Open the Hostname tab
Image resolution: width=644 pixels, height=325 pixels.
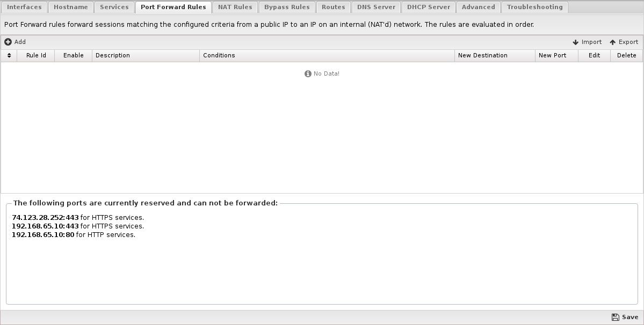[x=71, y=7]
